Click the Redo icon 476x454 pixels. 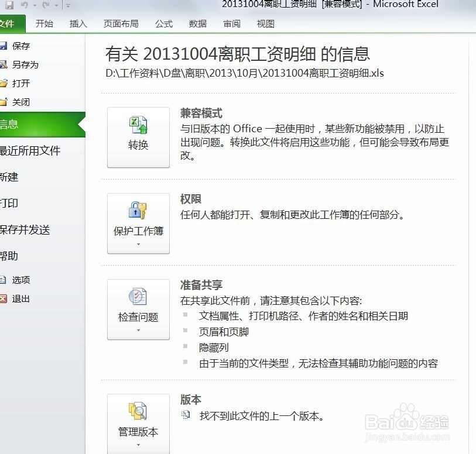[47, 5]
